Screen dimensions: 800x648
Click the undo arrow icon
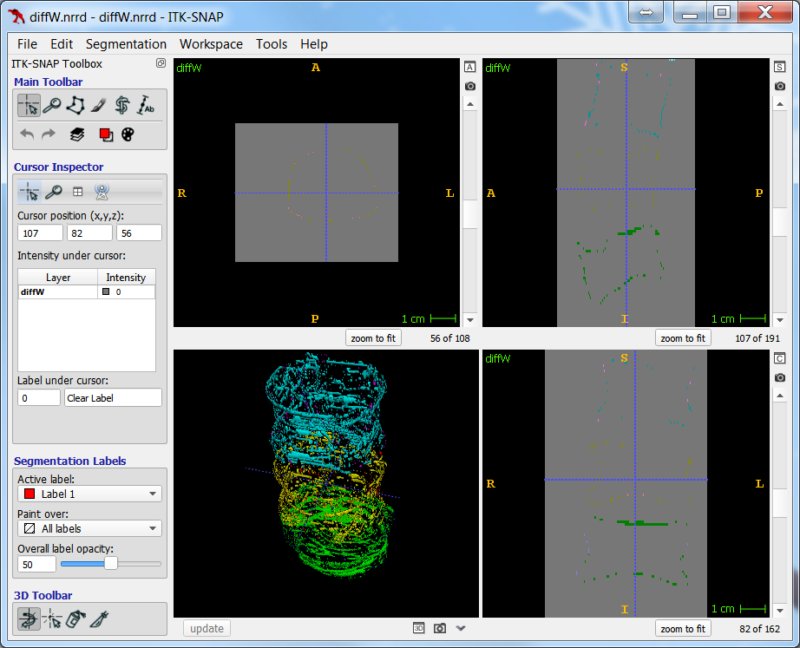tap(27, 132)
